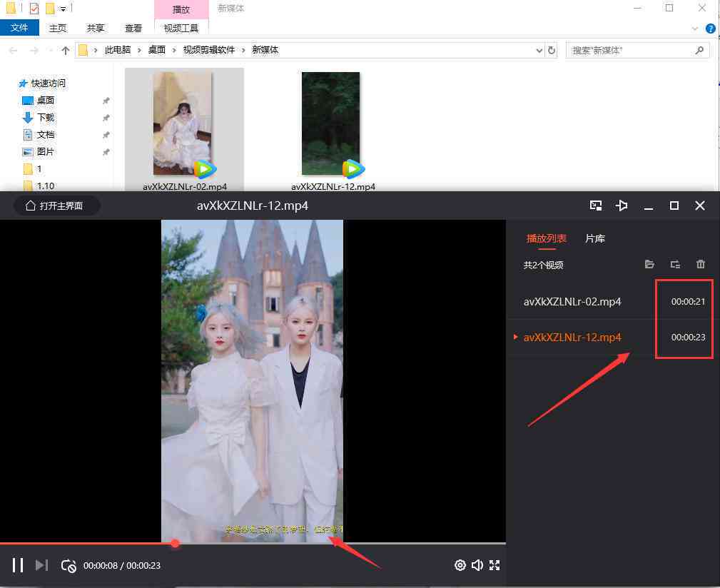Click the pin icon beside 文档
This screenshot has width=720, height=588.
point(106,135)
